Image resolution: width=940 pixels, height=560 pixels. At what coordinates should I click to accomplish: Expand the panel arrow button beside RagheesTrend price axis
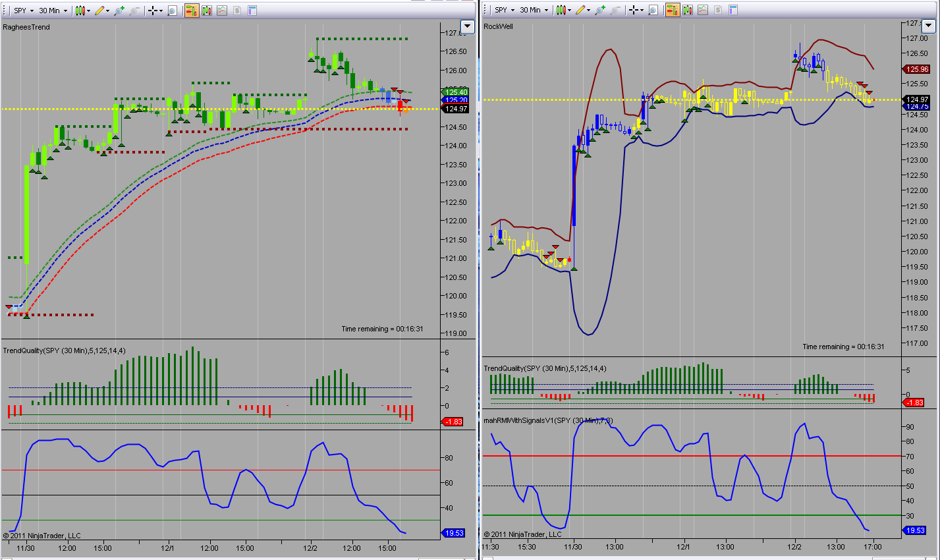(468, 27)
